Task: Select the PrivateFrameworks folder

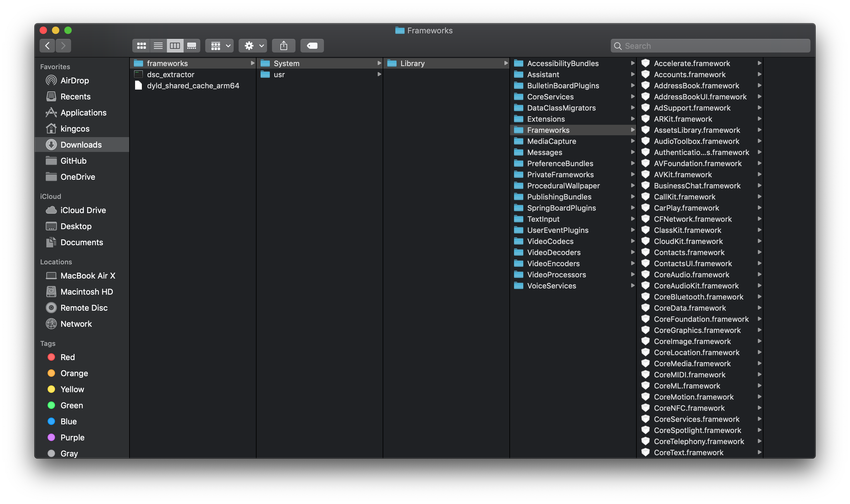Action: point(560,174)
